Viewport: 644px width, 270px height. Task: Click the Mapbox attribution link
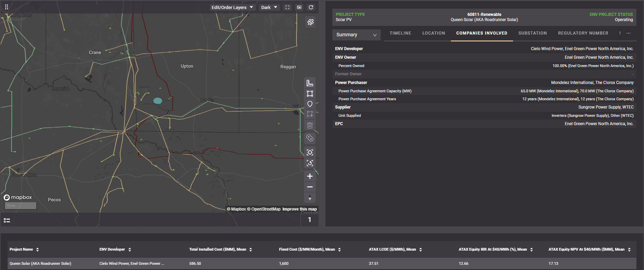(236, 209)
